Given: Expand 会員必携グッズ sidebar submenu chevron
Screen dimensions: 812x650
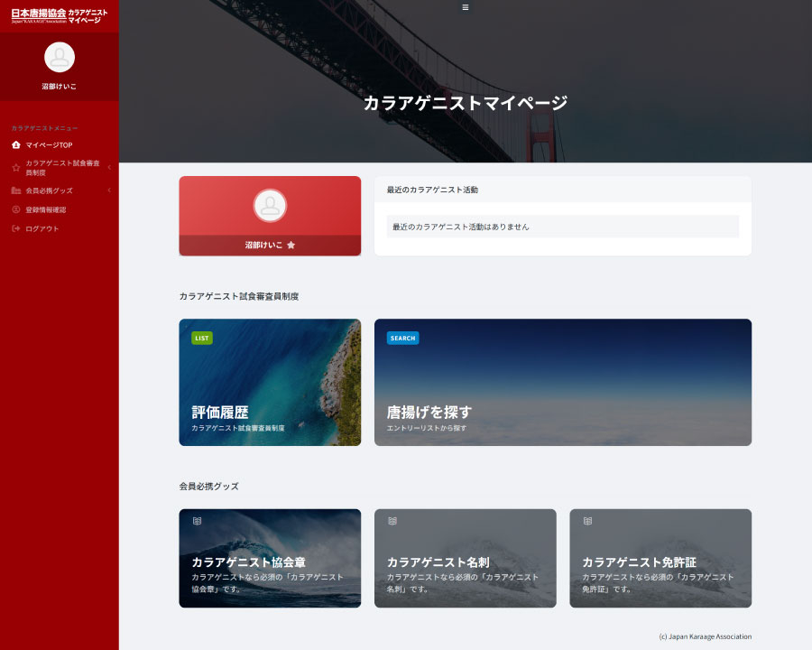Looking at the screenshot, I should point(109,190).
